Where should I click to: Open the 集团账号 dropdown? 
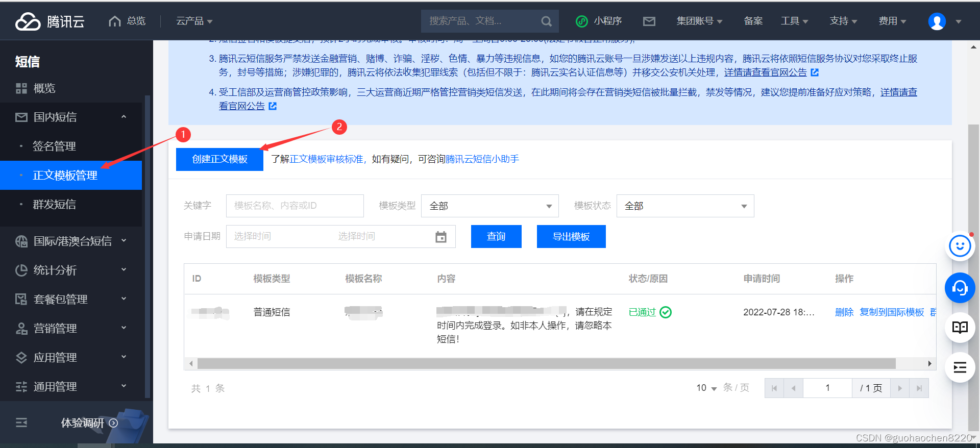click(699, 21)
